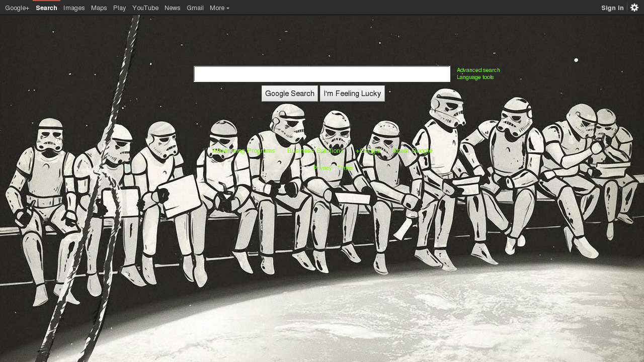Screen dimensions: 644x362
Task: Expand the More dropdown menu
Action: pos(219,8)
